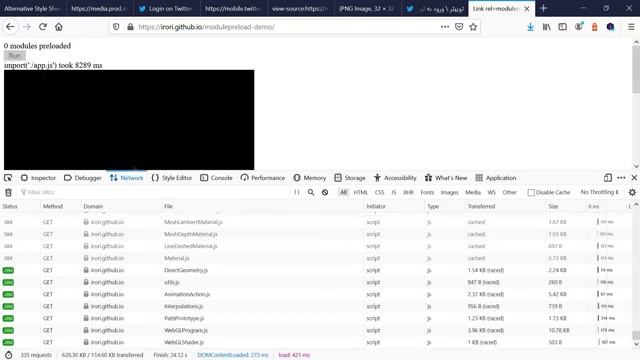This screenshot has width=640, height=360.
Task: Open devtools customize three-dots menu
Action: point(621,178)
